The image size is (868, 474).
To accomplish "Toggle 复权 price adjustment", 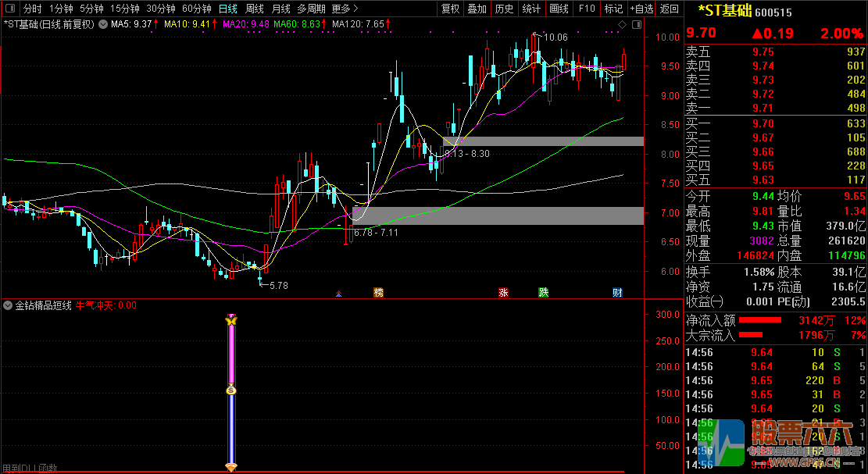I will (x=451, y=9).
